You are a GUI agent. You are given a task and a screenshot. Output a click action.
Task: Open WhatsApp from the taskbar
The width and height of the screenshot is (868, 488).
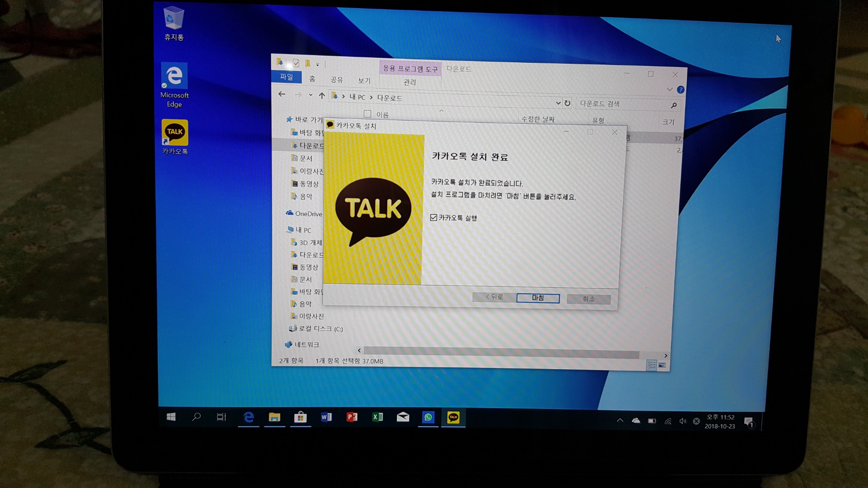(428, 417)
